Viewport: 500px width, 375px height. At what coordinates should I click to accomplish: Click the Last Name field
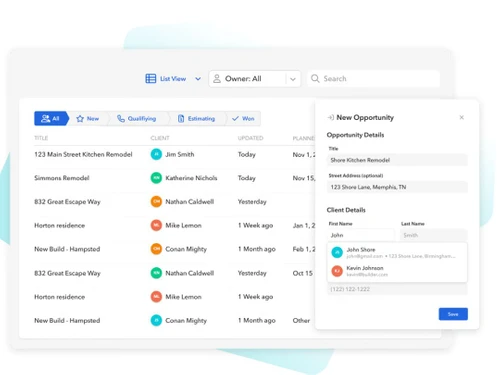434,235
